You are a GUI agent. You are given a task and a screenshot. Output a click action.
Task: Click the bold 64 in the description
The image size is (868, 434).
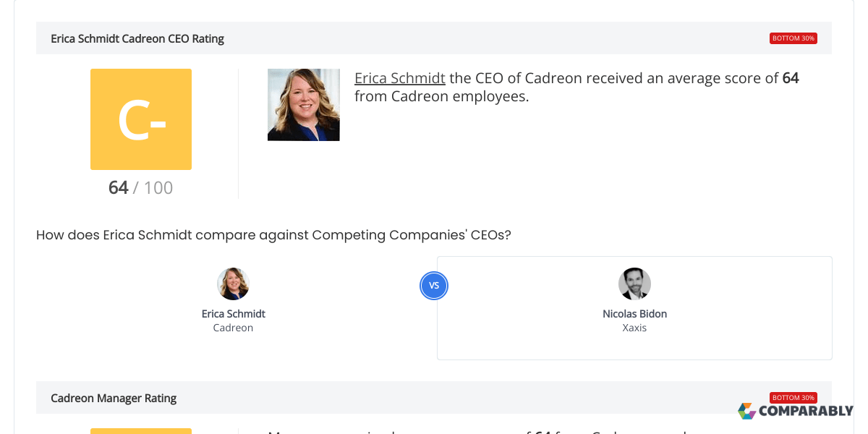coord(791,78)
